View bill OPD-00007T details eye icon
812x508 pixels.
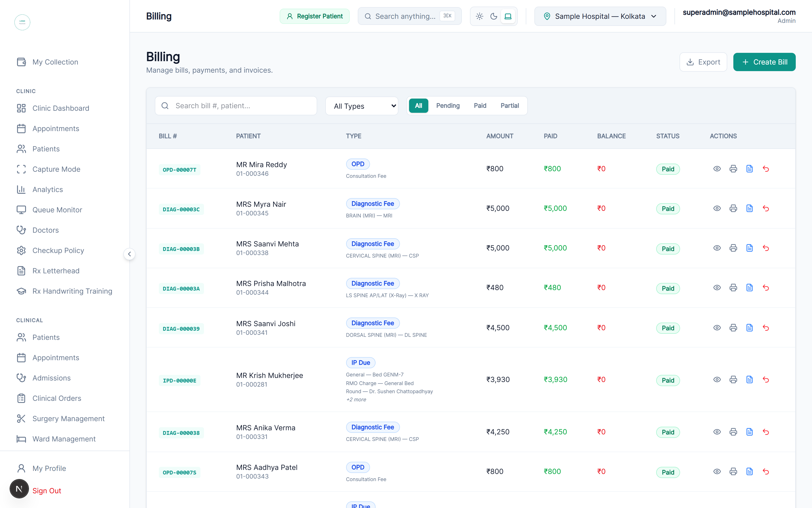click(717, 169)
